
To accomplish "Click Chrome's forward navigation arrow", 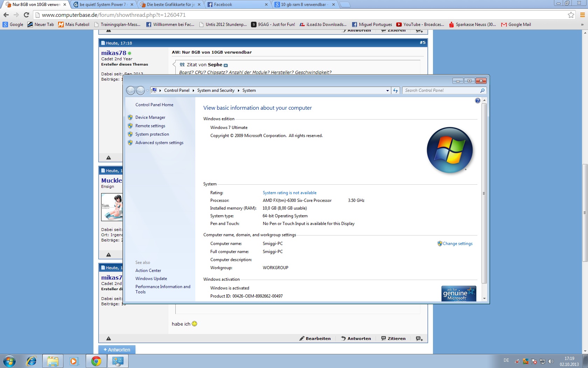I will (x=16, y=15).
